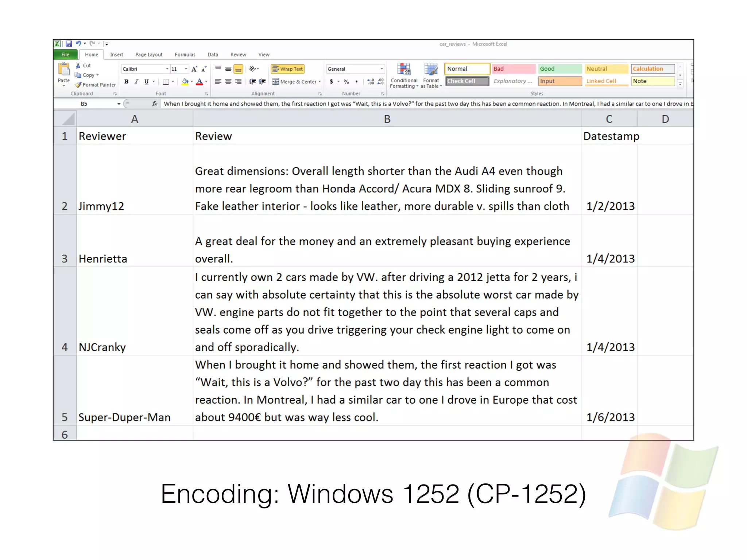Select the row 4 header
747x560 pixels.
coord(65,311)
